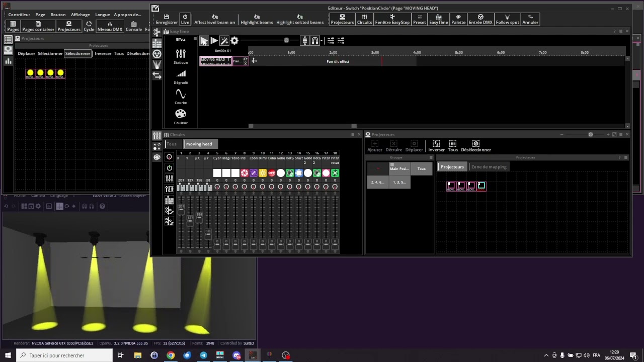Viewport: 644px width, 362px height.
Task: Switch to the Zone de mapping tab
Action: [x=489, y=167]
